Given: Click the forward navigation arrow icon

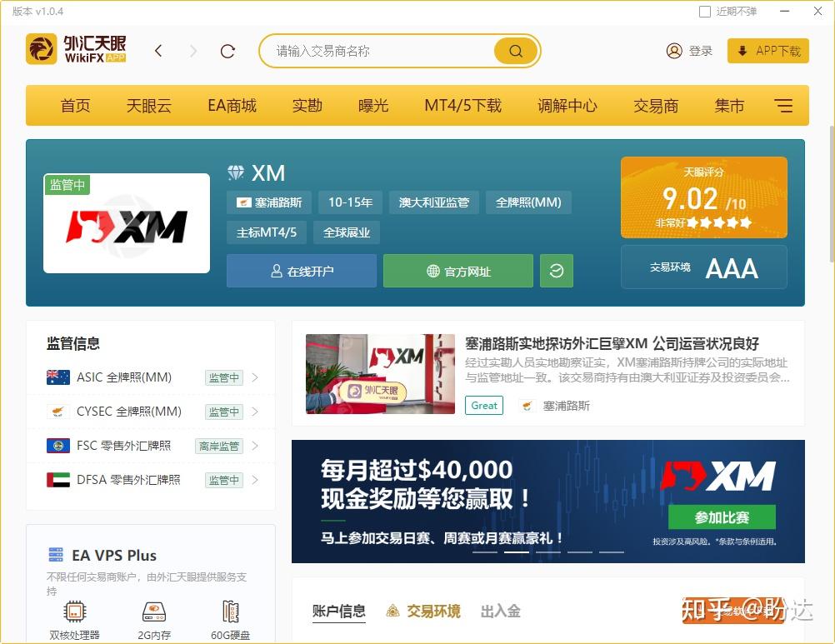Looking at the screenshot, I should [193, 51].
